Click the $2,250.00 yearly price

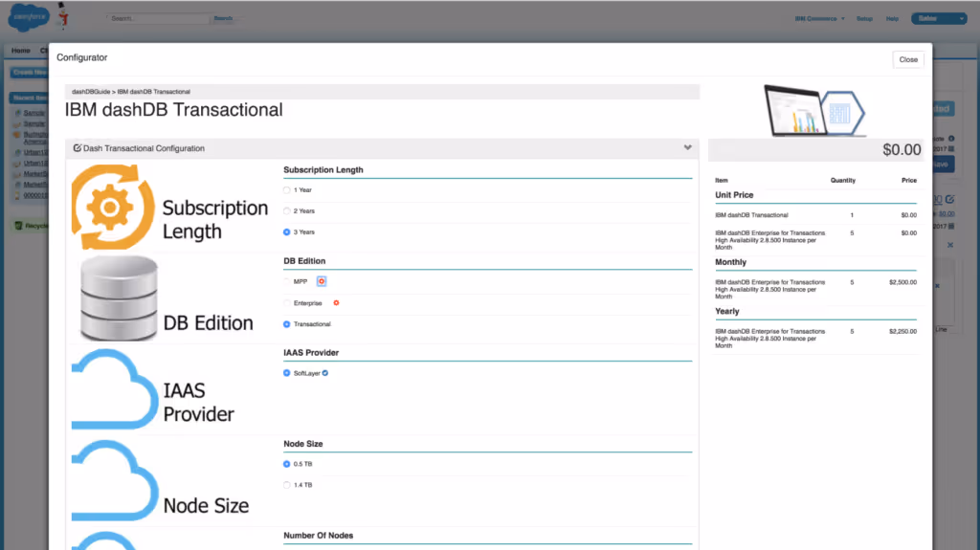(x=902, y=331)
